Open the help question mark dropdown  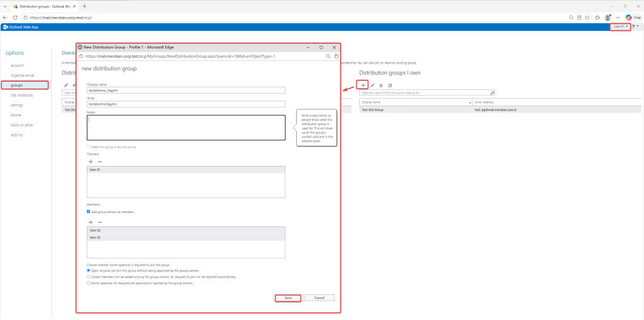tap(635, 26)
